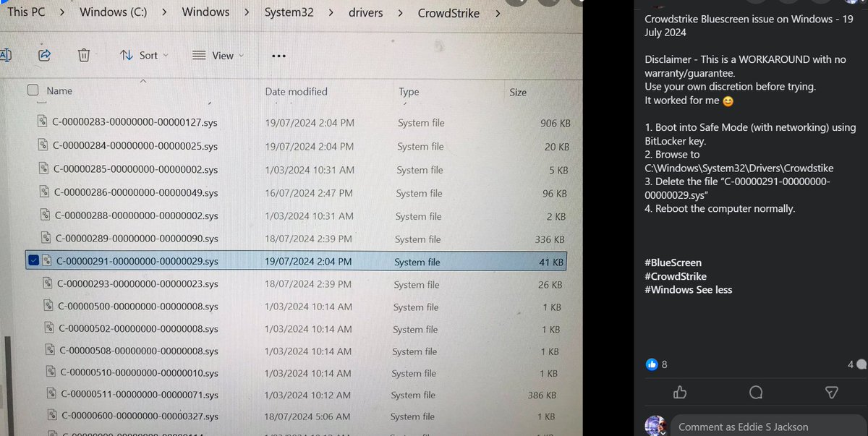Click the sort direction arrow above Name
This screenshot has width=868, height=436.
point(142,81)
